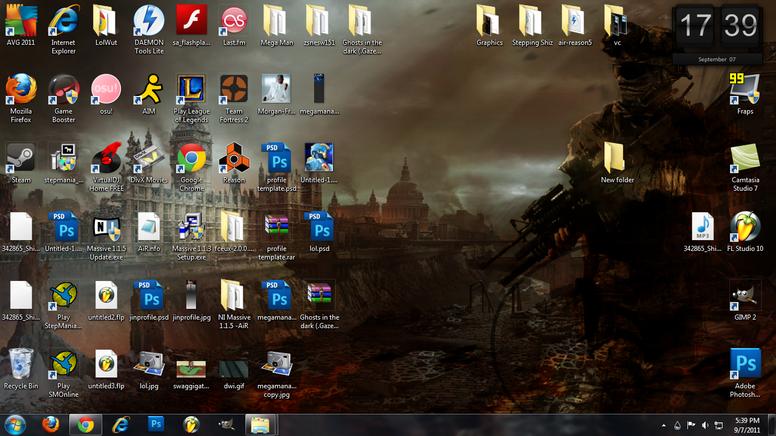
Task: Launch Google Chrome desktop shortcut
Action: [x=192, y=166]
